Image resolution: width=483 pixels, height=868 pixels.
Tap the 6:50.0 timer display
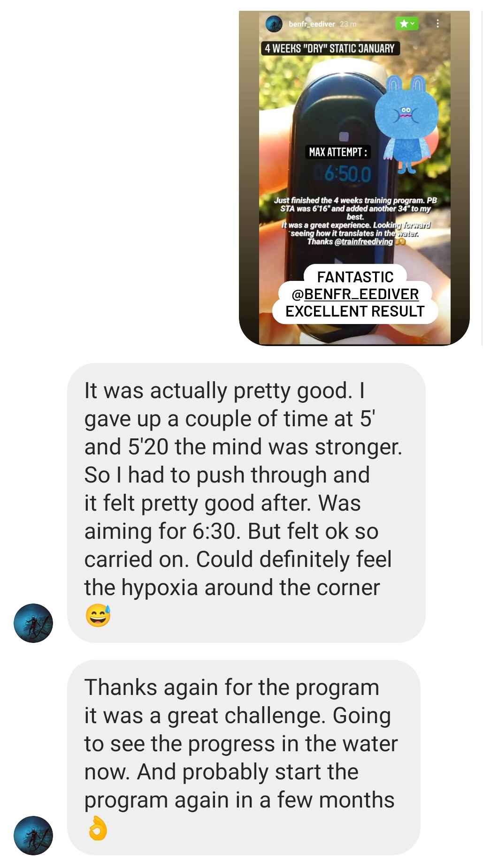coord(348,174)
